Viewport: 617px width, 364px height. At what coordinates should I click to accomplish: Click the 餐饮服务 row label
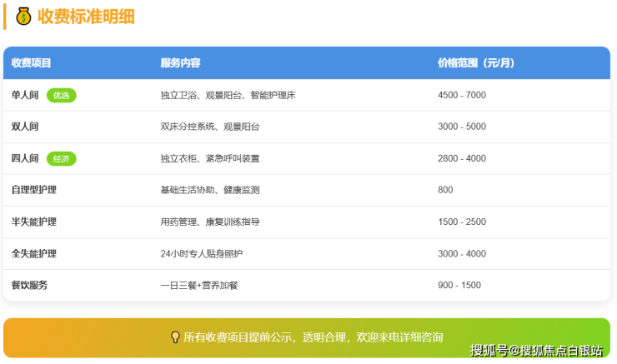pos(29,285)
